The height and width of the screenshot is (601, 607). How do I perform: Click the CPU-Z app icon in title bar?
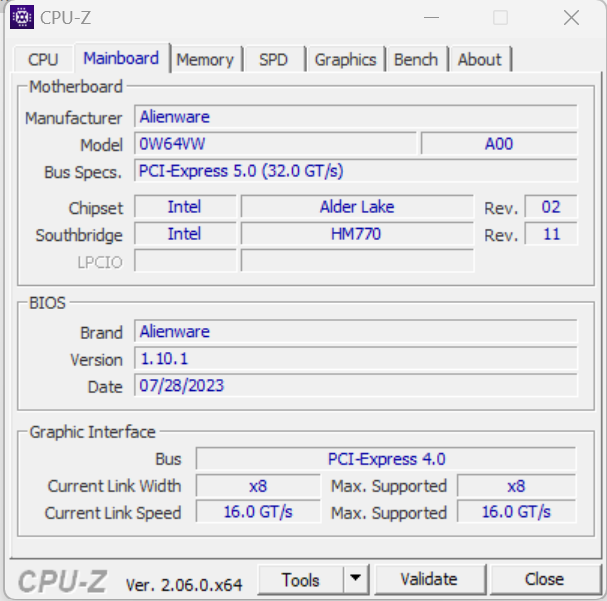[x=22, y=17]
